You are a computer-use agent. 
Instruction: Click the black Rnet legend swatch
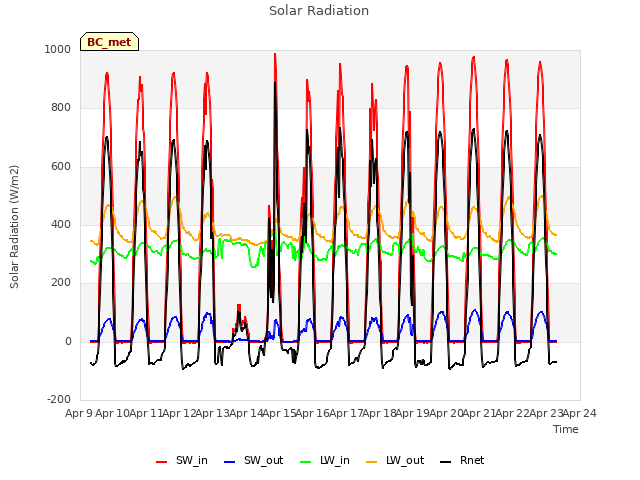445,462
